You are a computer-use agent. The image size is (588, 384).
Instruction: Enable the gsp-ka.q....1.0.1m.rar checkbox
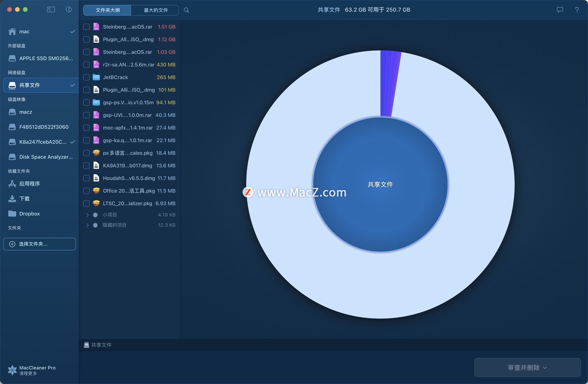point(86,140)
